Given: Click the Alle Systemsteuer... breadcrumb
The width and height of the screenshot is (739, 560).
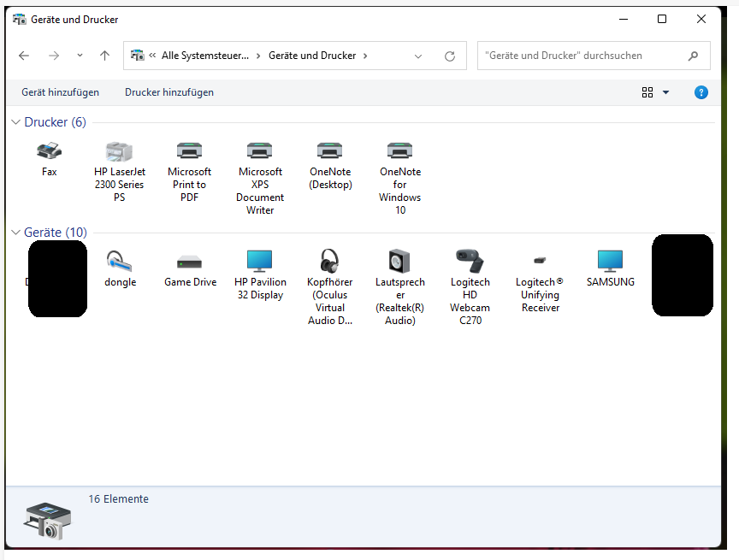Looking at the screenshot, I should pos(205,56).
